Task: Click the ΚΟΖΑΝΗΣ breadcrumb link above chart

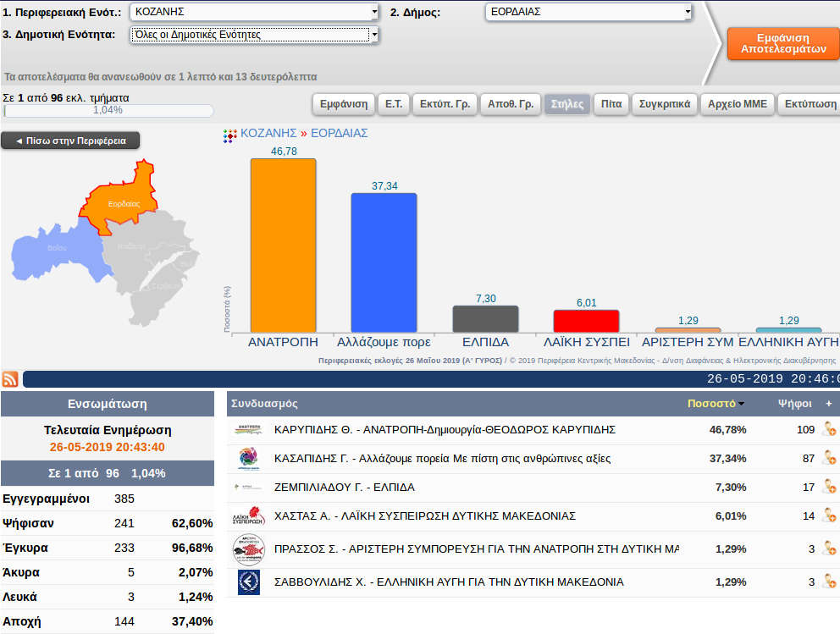Action: (x=268, y=133)
